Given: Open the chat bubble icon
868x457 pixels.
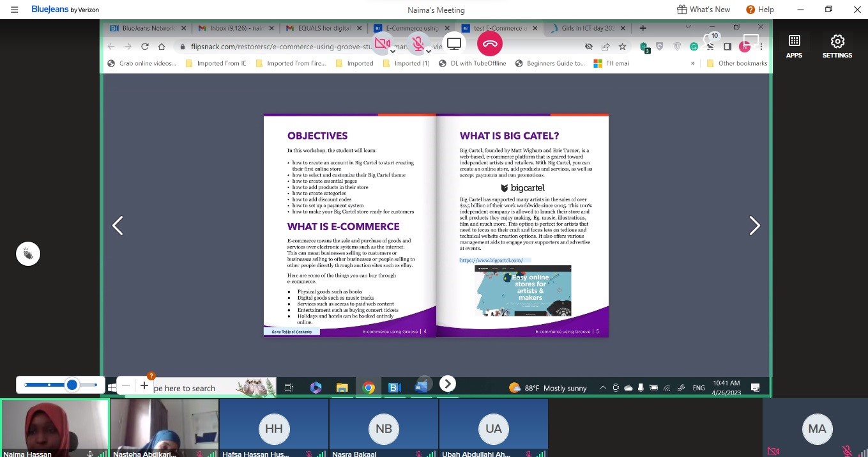Looking at the screenshot, I should pyautogui.click(x=750, y=42).
